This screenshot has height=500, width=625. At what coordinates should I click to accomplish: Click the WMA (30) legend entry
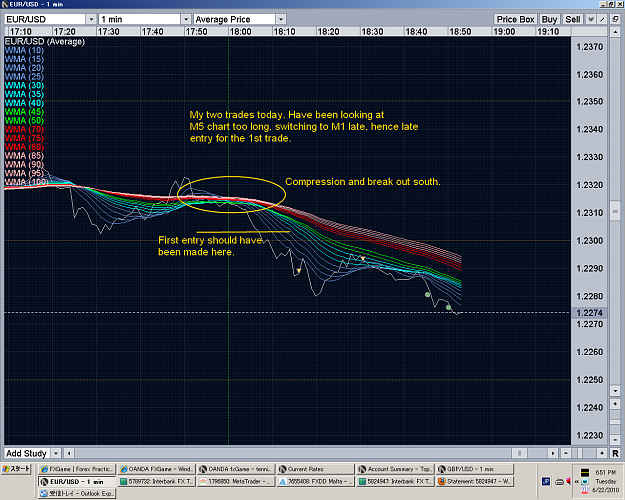tap(24, 85)
